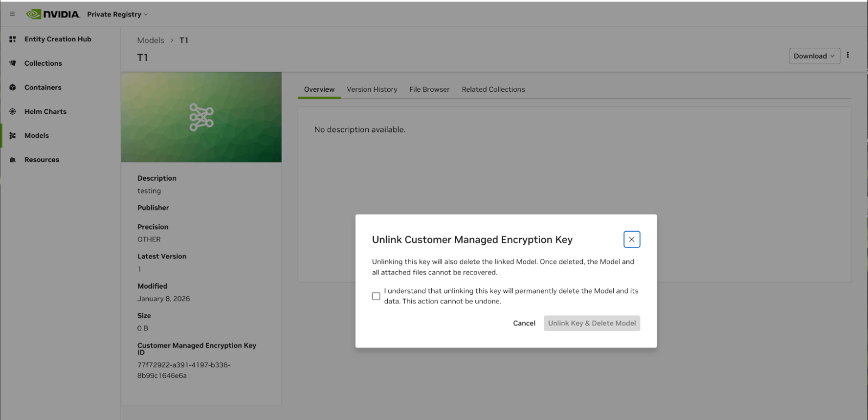The image size is (868, 420).
Task: Click Cancel in the dialog
Action: coord(524,323)
